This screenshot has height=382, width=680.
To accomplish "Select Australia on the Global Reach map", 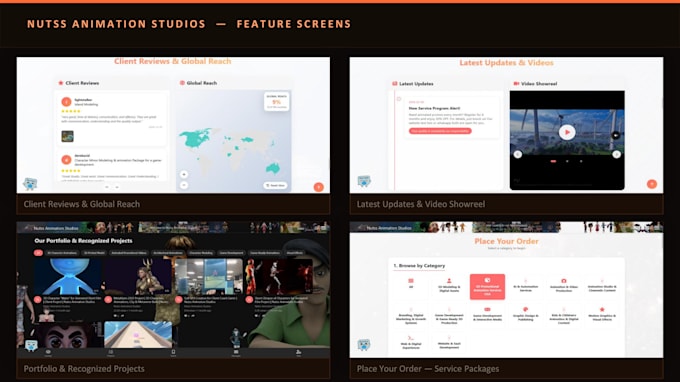I will pyautogui.click(x=273, y=168).
